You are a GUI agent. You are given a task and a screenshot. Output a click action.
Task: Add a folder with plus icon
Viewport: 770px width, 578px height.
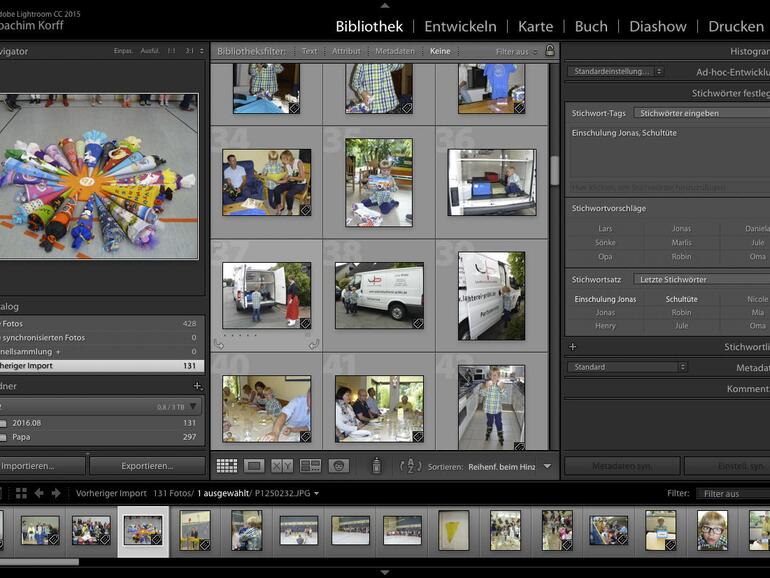pyautogui.click(x=197, y=386)
